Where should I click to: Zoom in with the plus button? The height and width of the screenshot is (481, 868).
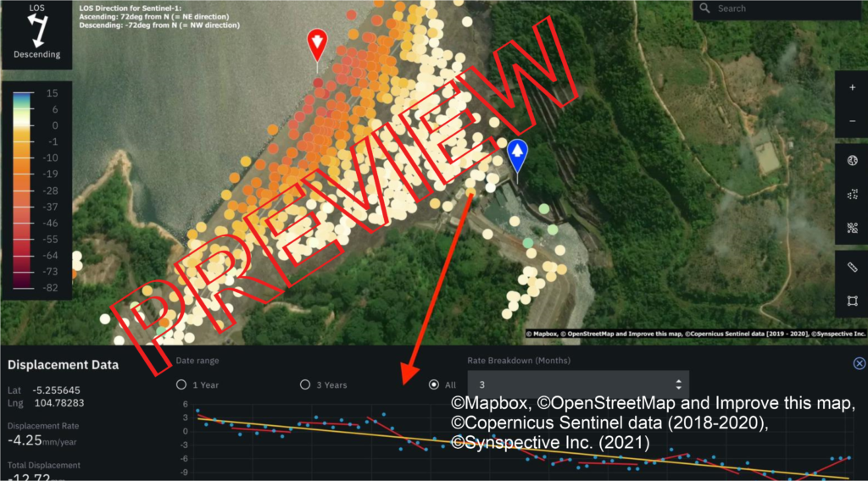coord(852,87)
